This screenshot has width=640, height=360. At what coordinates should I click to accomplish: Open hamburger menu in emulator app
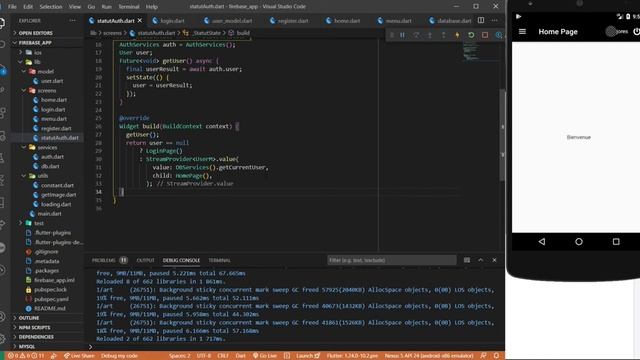(x=522, y=31)
